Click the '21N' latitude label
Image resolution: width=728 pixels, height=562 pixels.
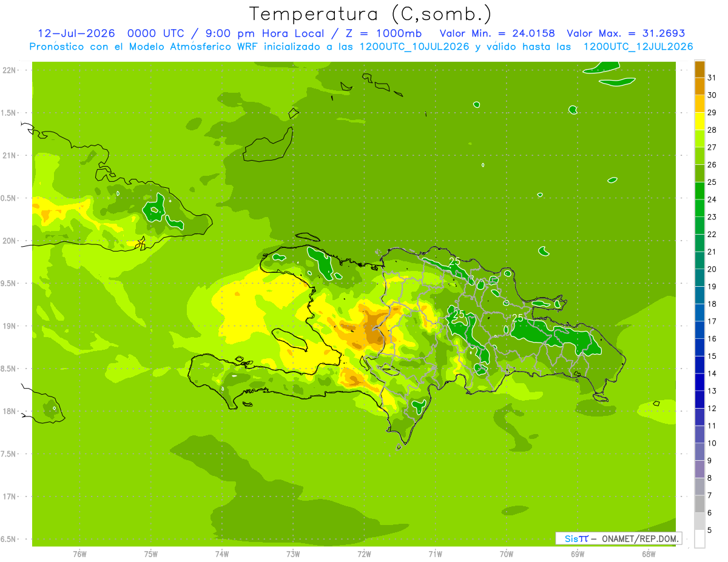tap(9, 156)
